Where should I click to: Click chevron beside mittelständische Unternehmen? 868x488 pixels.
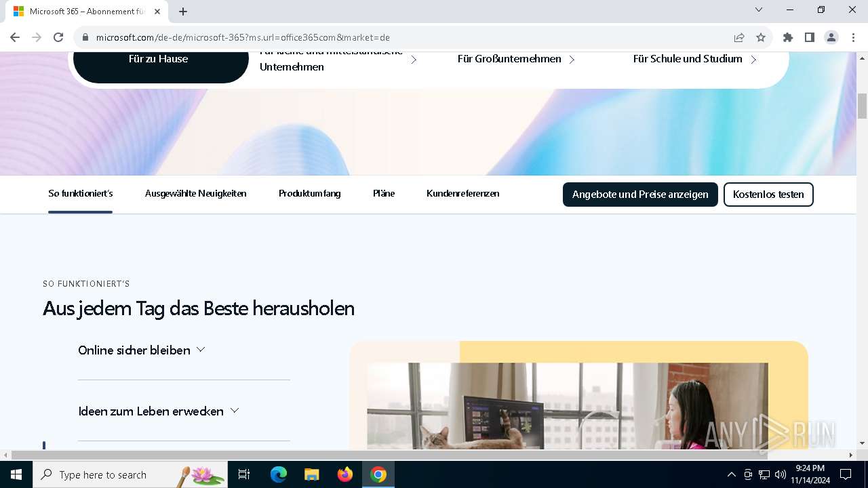point(413,60)
